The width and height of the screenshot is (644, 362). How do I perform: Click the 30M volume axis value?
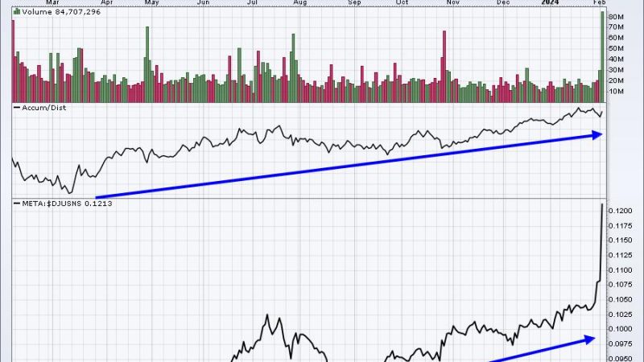click(x=616, y=70)
